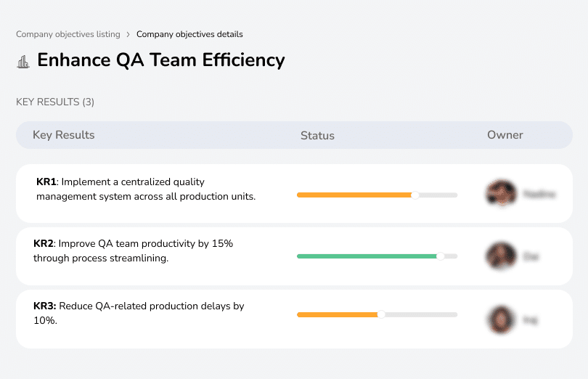This screenshot has height=379, width=588.
Task: Click the Owner column header
Action: click(x=505, y=135)
